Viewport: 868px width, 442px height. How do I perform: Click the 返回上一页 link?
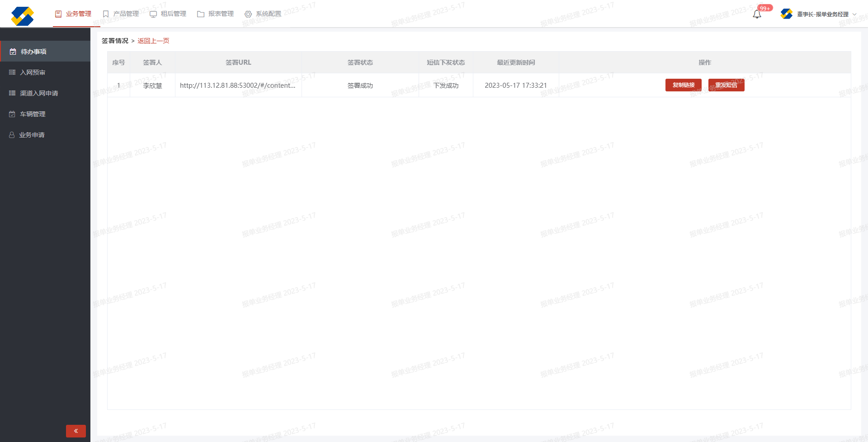point(153,41)
